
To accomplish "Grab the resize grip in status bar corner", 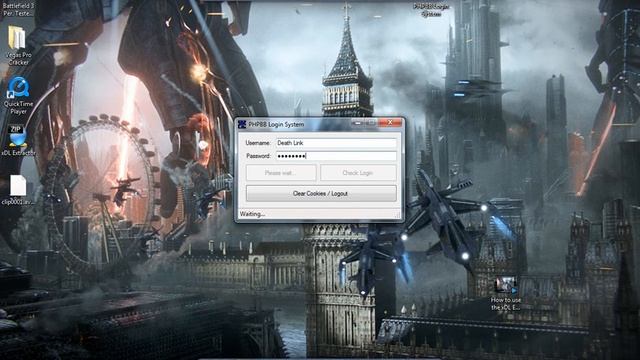I will [x=397, y=215].
